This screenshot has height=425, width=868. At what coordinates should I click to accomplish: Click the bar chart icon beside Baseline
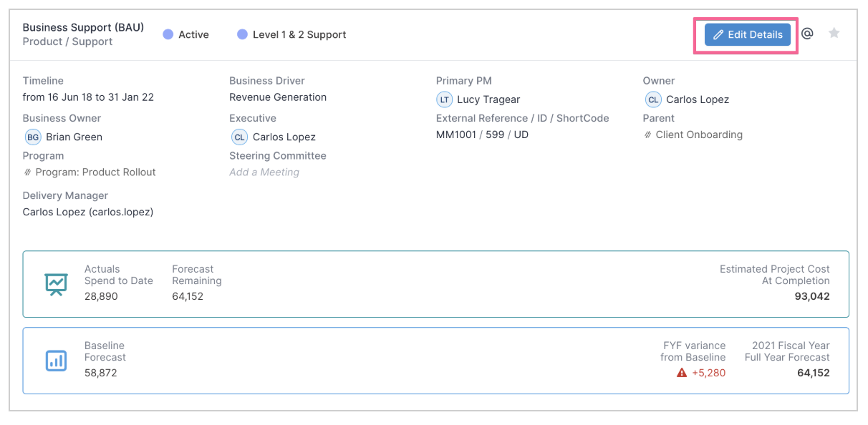[56, 361]
